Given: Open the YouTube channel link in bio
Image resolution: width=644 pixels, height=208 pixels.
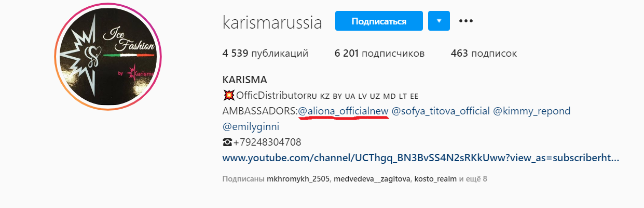Looking at the screenshot, I should pyautogui.click(x=421, y=158).
